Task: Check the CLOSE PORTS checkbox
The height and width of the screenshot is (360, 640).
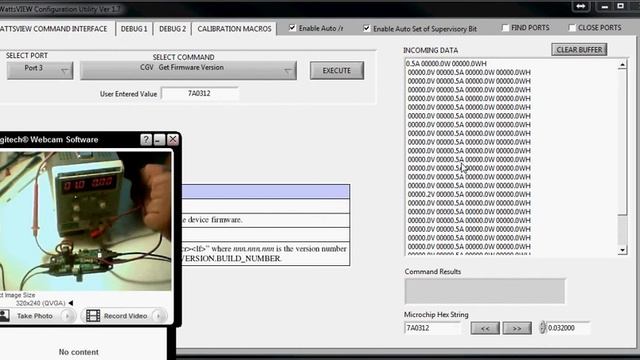Action: point(572,28)
